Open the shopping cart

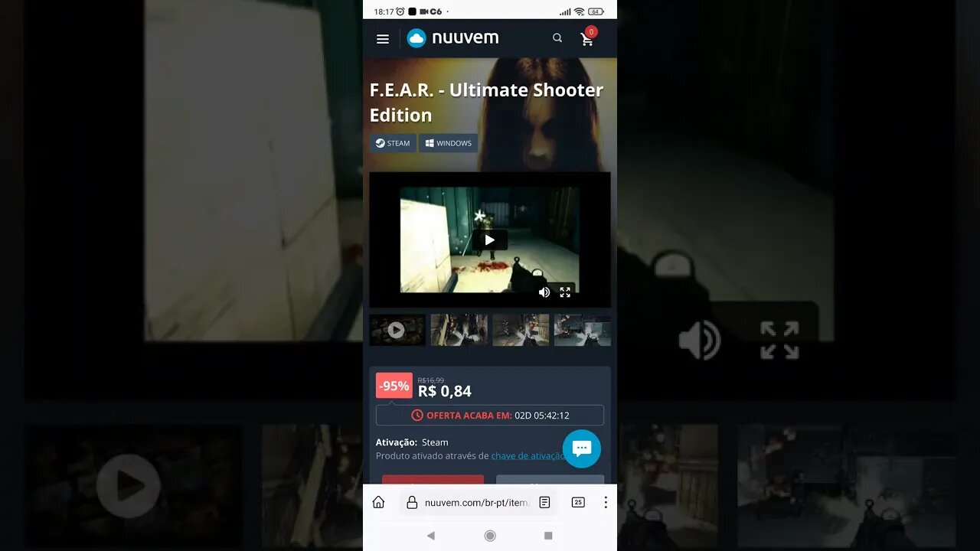click(587, 39)
